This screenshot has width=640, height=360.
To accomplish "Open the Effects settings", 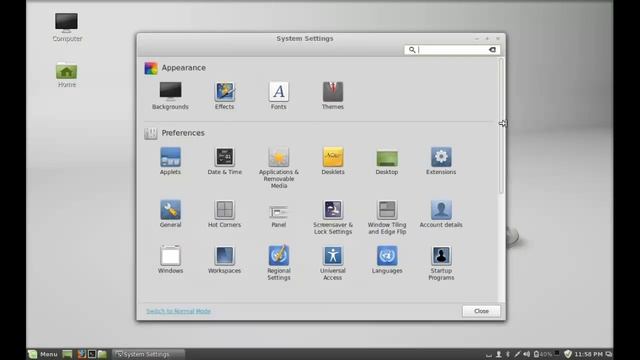I will [x=224, y=96].
